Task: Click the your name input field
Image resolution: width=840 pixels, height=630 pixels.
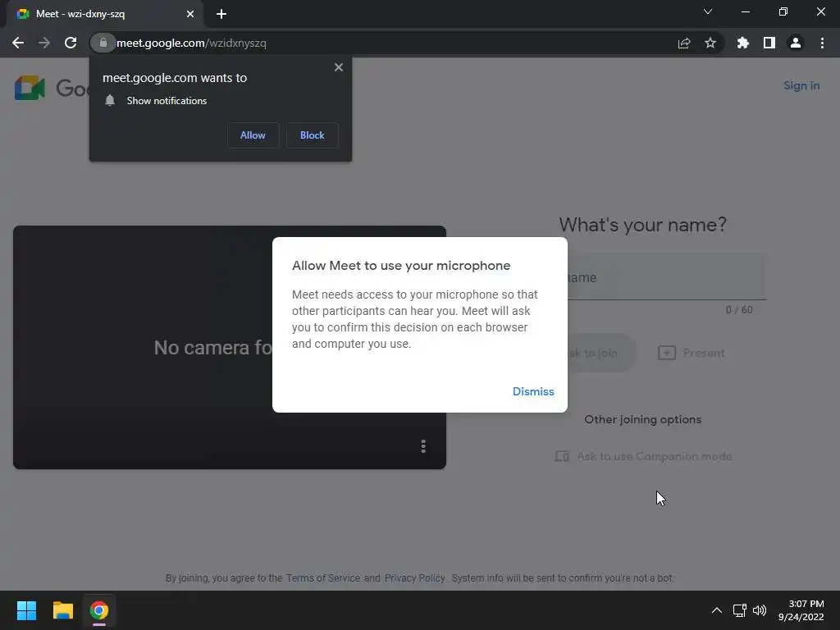Action: pos(666,277)
